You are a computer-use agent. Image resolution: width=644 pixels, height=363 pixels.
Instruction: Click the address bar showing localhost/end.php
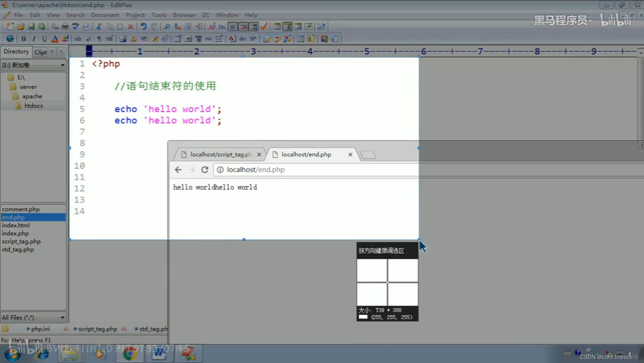(255, 170)
